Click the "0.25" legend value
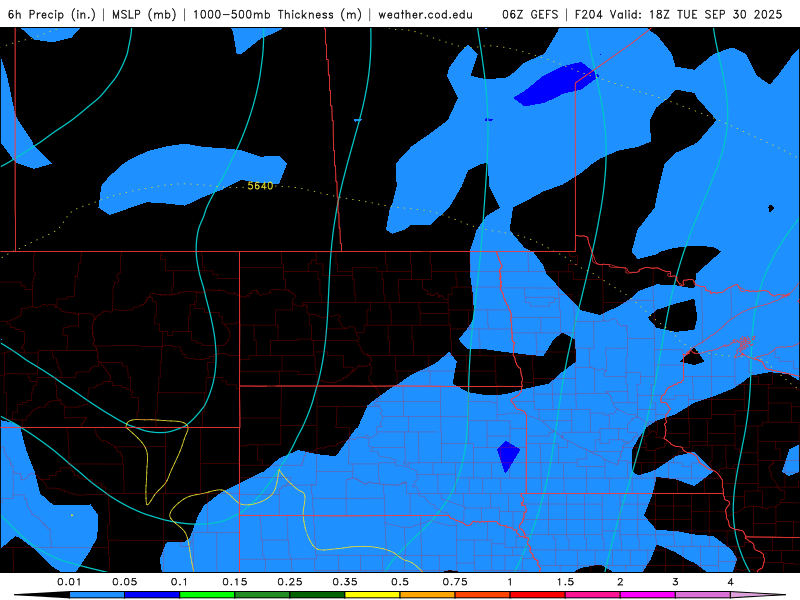 coord(290,582)
